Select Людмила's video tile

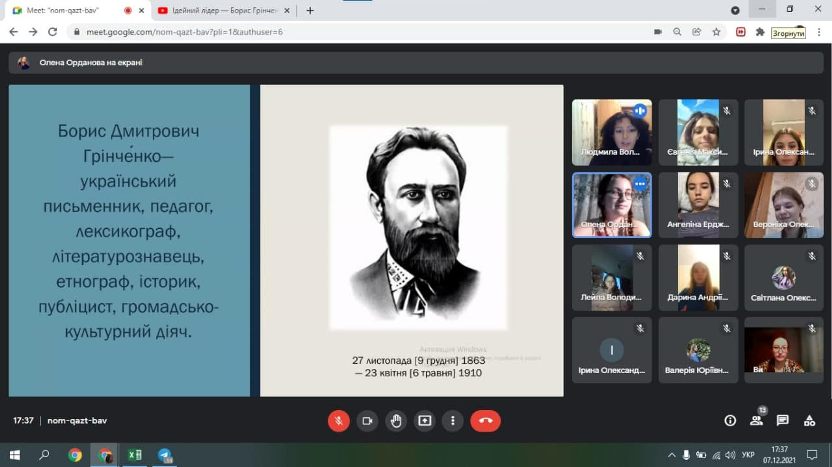(611, 132)
